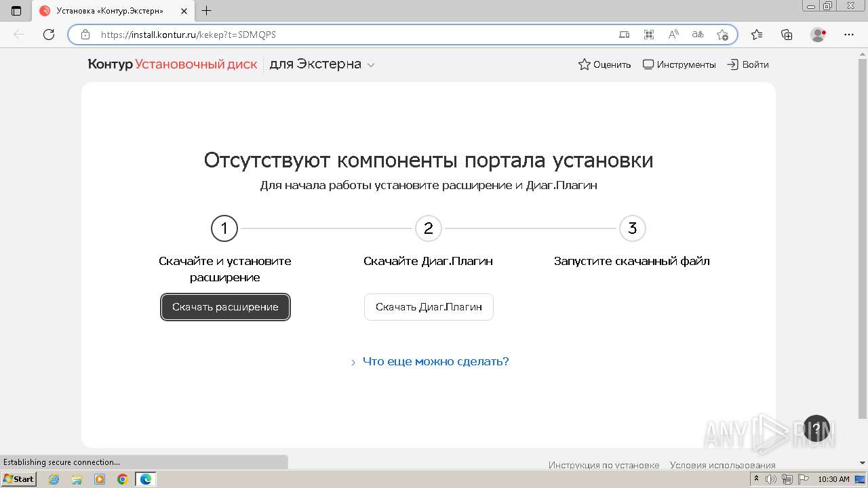
Task: Click the app available icon in the address bar
Action: point(625,35)
